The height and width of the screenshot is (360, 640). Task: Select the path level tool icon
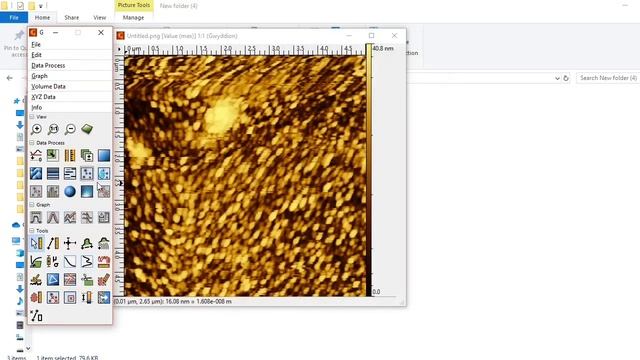click(36, 280)
